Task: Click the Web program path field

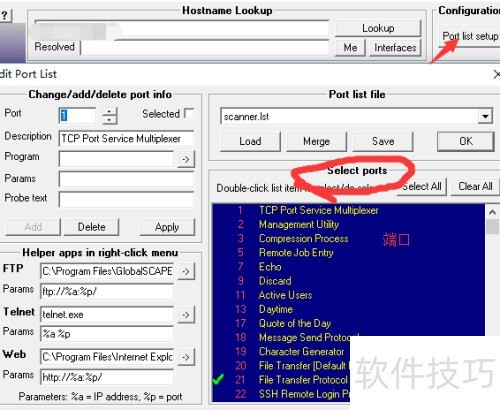Action: 107,357
